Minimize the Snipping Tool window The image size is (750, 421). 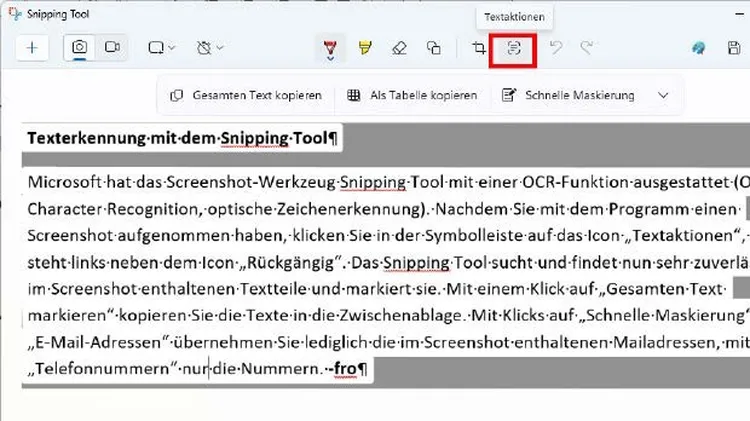pos(739,14)
